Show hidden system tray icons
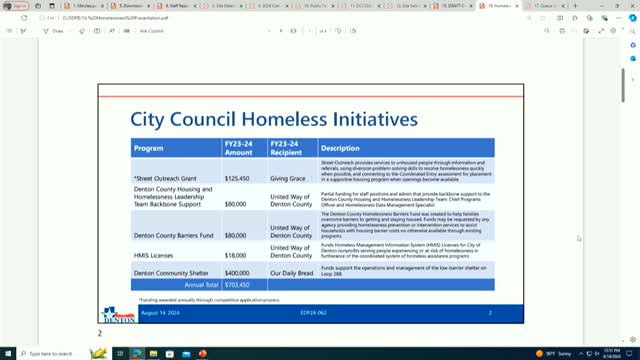 point(581,353)
